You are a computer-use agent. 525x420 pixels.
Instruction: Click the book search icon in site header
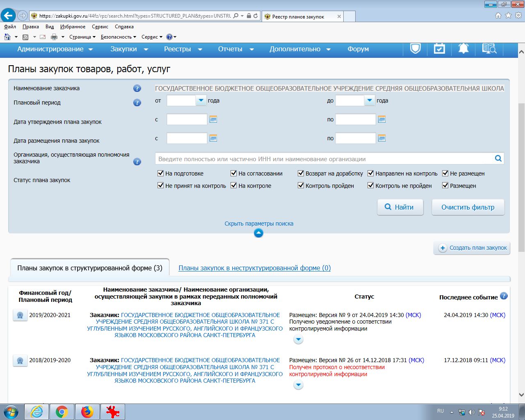(489, 49)
